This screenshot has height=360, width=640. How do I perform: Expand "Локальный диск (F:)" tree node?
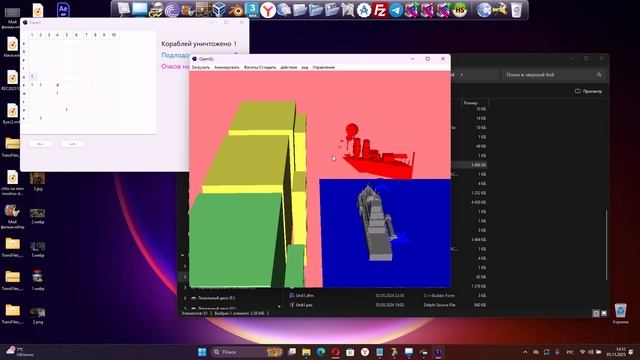pos(185,298)
